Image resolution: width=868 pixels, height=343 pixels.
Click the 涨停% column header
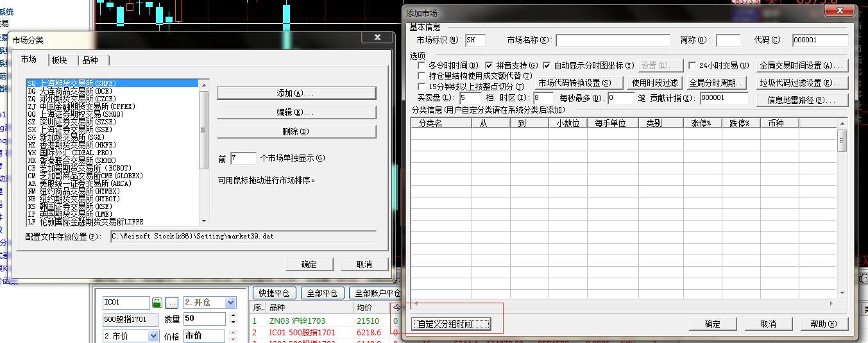[702, 123]
